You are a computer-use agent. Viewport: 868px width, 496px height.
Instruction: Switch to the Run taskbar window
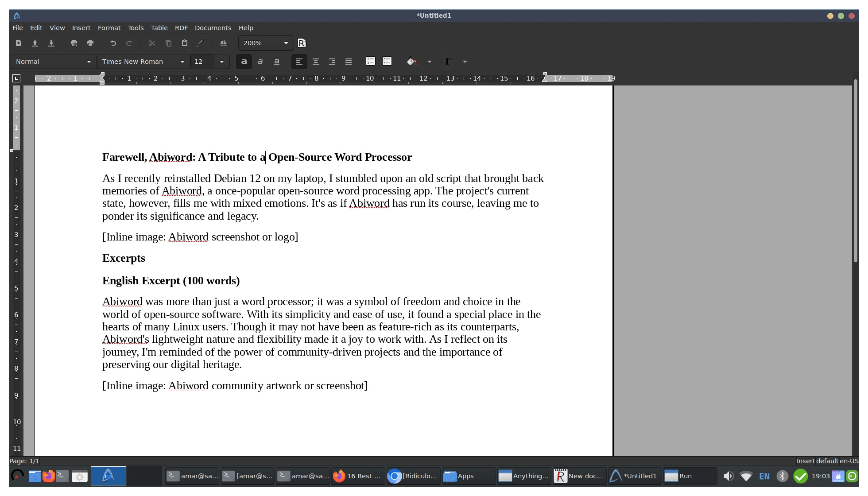tap(690, 476)
